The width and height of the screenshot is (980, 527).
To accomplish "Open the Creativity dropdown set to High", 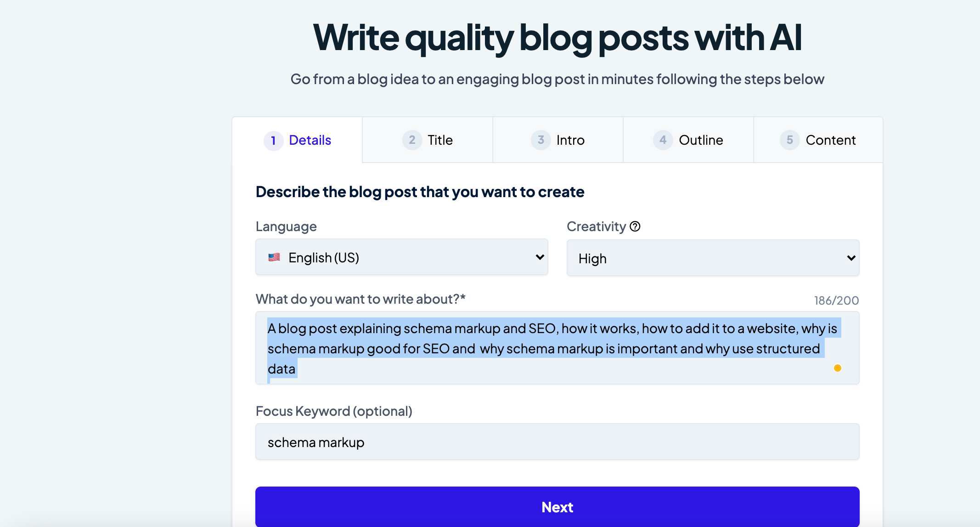I will (x=713, y=258).
